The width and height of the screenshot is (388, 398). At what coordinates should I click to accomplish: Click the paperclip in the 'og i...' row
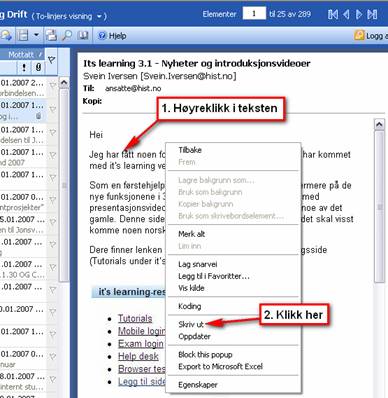click(x=38, y=116)
